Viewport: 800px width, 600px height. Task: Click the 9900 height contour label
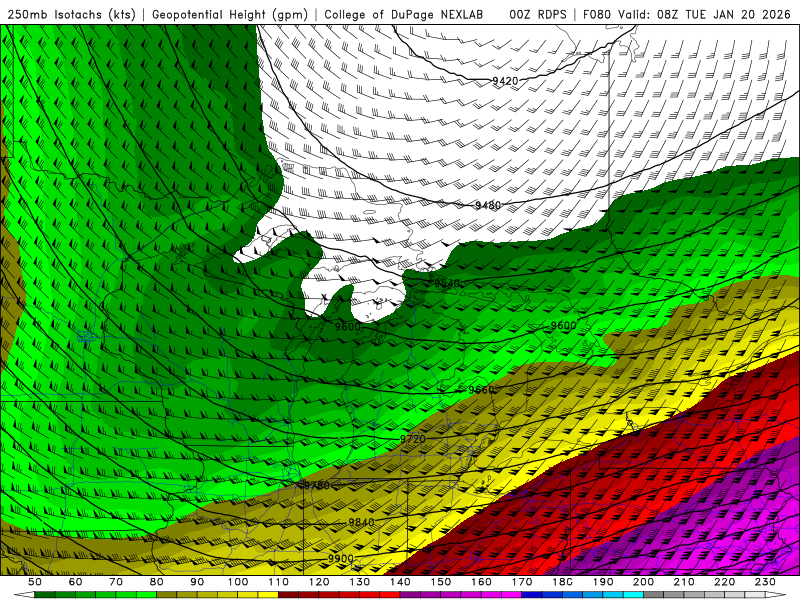pos(340,558)
